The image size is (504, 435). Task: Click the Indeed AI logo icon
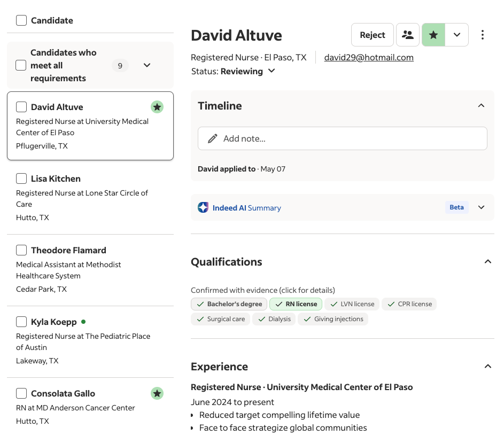(x=203, y=207)
